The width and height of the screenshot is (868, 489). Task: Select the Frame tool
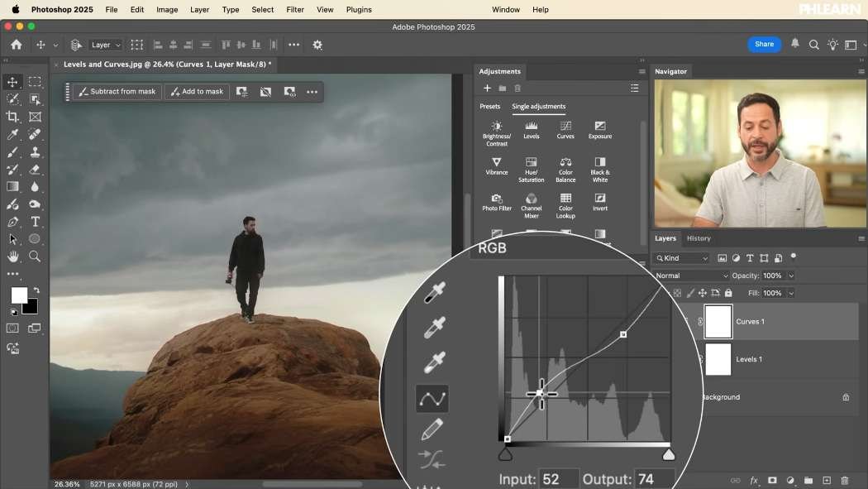35,117
